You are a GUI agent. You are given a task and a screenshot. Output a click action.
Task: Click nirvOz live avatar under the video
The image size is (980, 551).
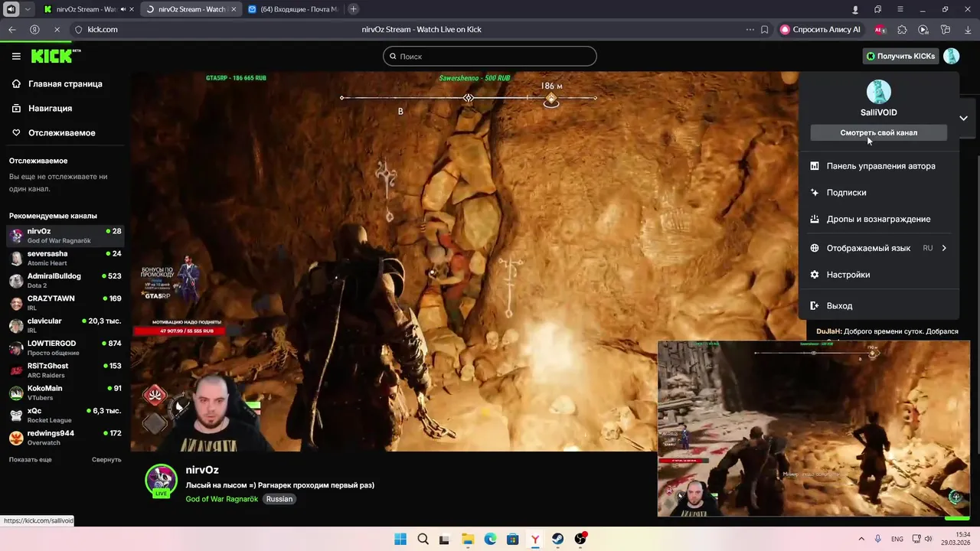pyautogui.click(x=162, y=481)
